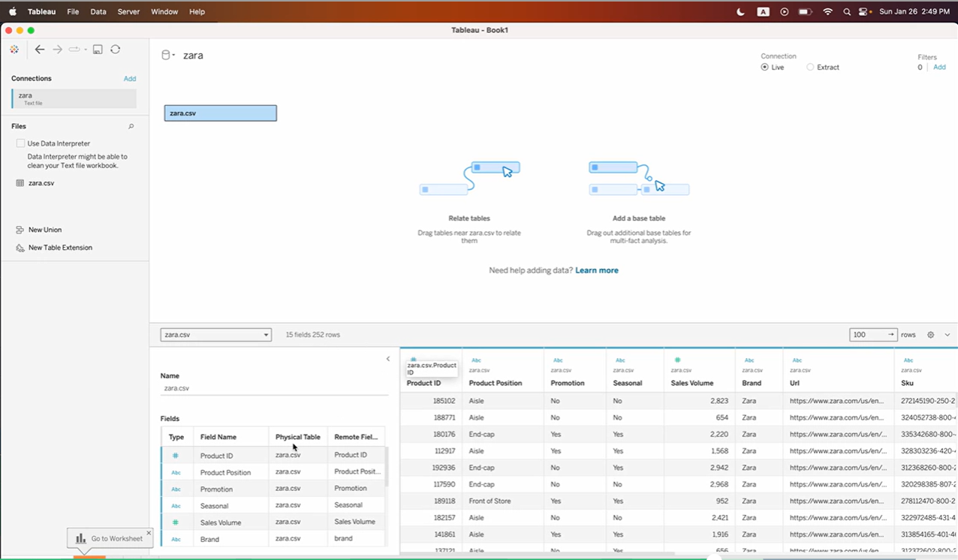
Task: Click the macOS Spotlight search icon
Action: click(847, 12)
